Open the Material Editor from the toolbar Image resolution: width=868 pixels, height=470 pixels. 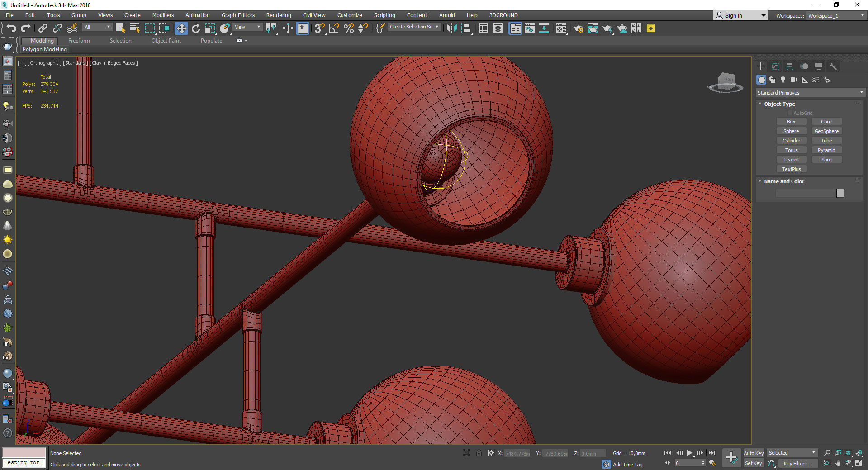[x=561, y=28]
